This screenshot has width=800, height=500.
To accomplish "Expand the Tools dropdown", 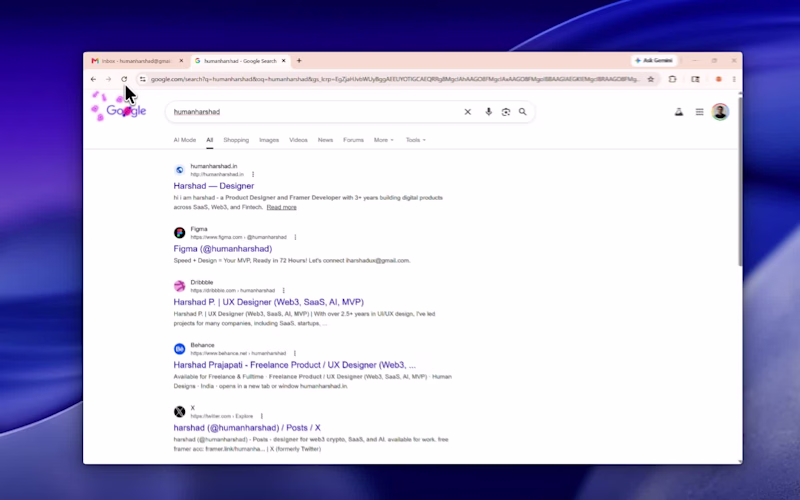I will [x=415, y=140].
